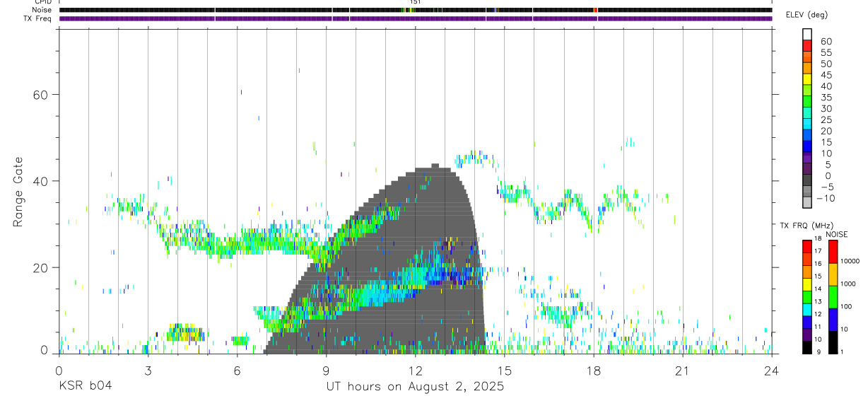Click the cyan 12–13 MHz TX FRQ swatch
The width and height of the screenshot is (868, 401).
[807, 310]
